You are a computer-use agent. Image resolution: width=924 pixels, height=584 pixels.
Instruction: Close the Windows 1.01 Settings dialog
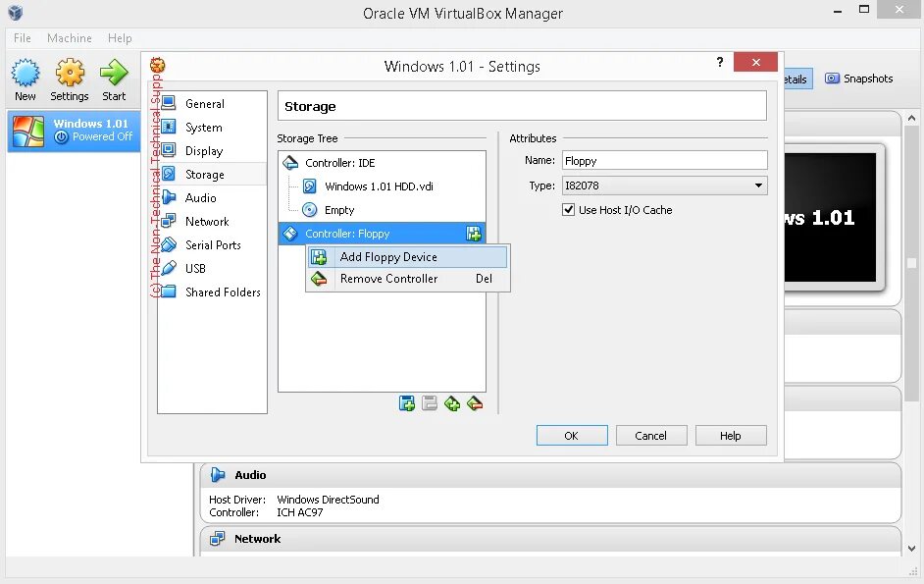tap(755, 62)
